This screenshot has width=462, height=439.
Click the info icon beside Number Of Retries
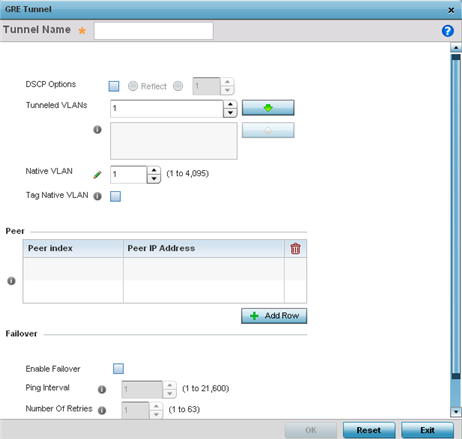click(x=102, y=410)
